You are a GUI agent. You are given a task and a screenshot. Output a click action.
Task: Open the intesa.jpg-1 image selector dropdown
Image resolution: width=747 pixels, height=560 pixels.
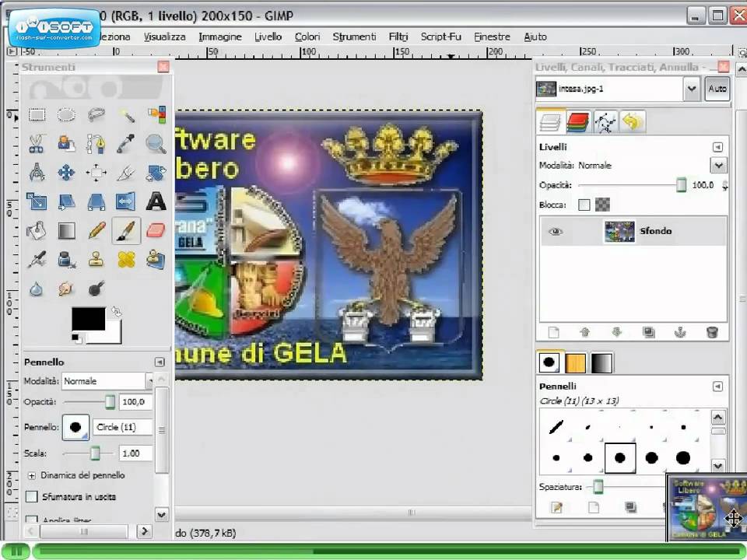tap(691, 89)
